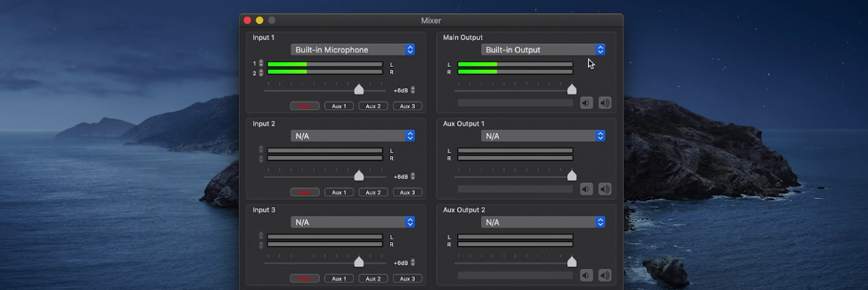Toggle Input 2 routing to Aux 1
The width and height of the screenshot is (868, 290).
point(339,192)
